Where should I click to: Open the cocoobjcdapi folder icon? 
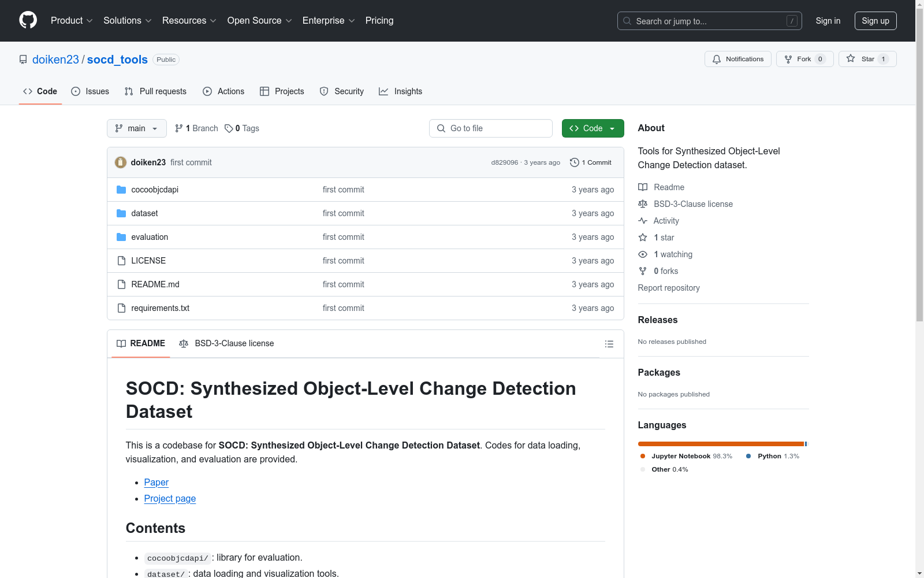(x=121, y=190)
